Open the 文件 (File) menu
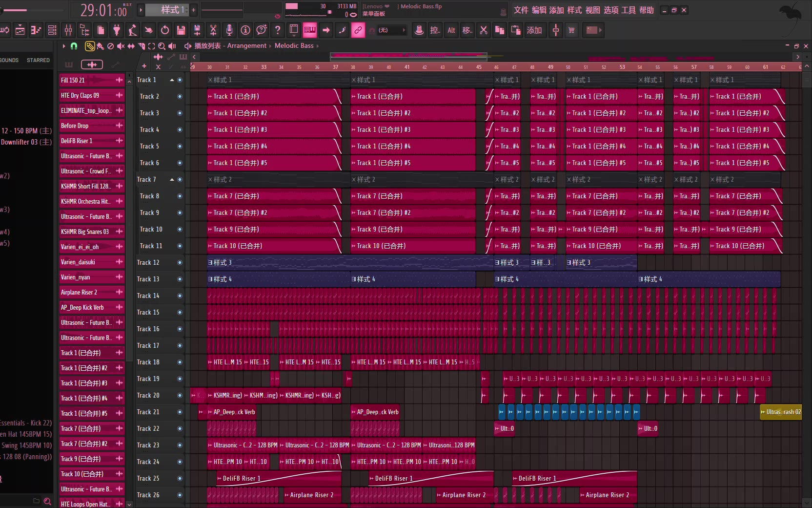This screenshot has height=508, width=812. click(521, 10)
